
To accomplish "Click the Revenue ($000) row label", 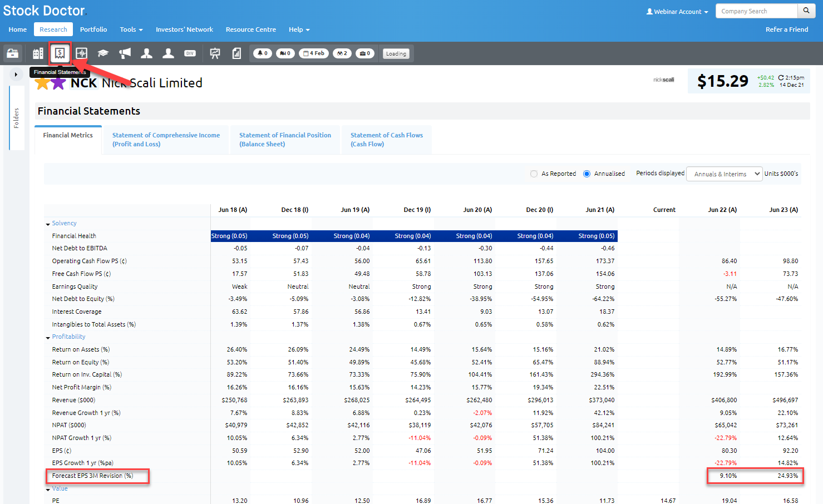I will (x=74, y=400).
